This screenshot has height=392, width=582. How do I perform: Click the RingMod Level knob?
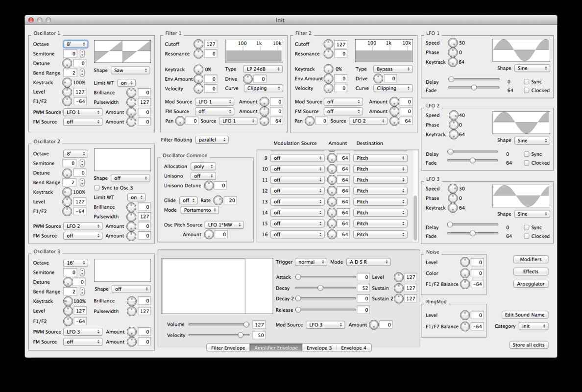tap(465, 315)
